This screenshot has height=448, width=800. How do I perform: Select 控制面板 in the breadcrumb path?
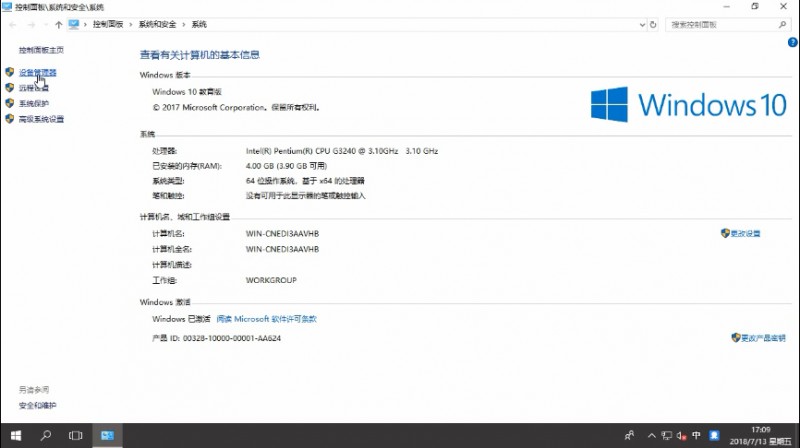click(108, 24)
